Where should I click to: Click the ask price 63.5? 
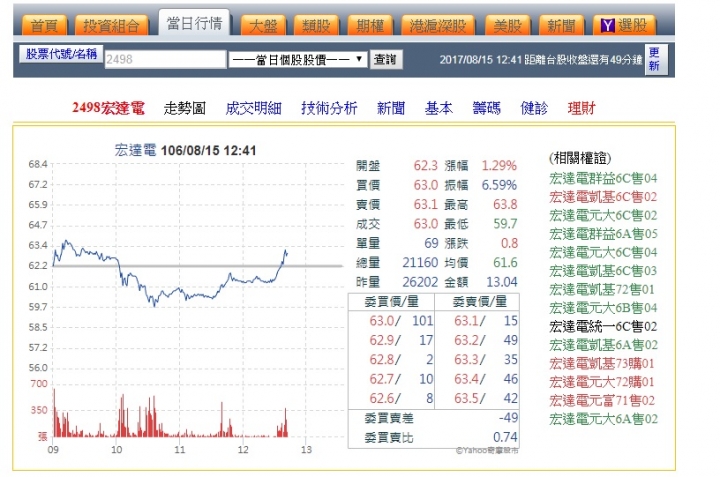[x=467, y=398]
